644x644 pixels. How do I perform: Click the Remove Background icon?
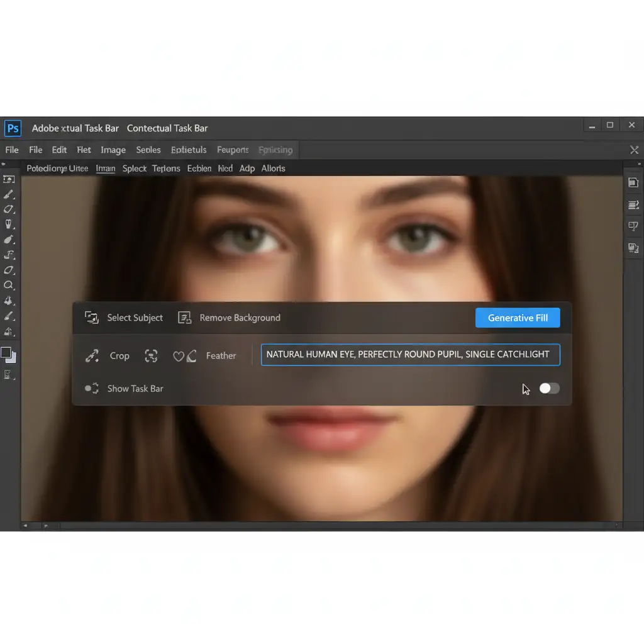pos(184,318)
